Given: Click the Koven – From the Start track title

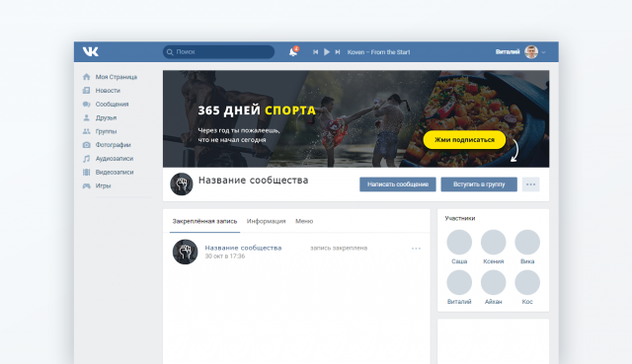Looking at the screenshot, I should click(378, 52).
